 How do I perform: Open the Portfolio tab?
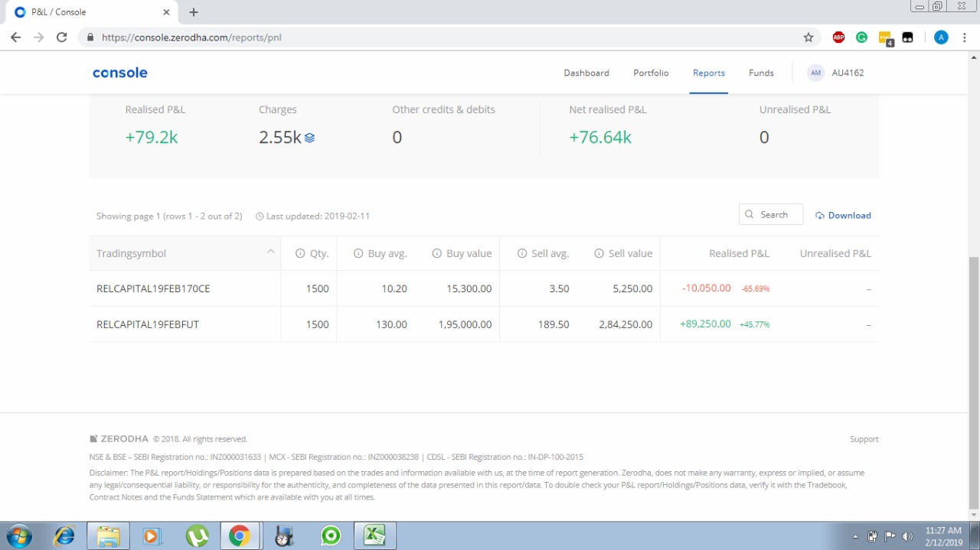651,73
